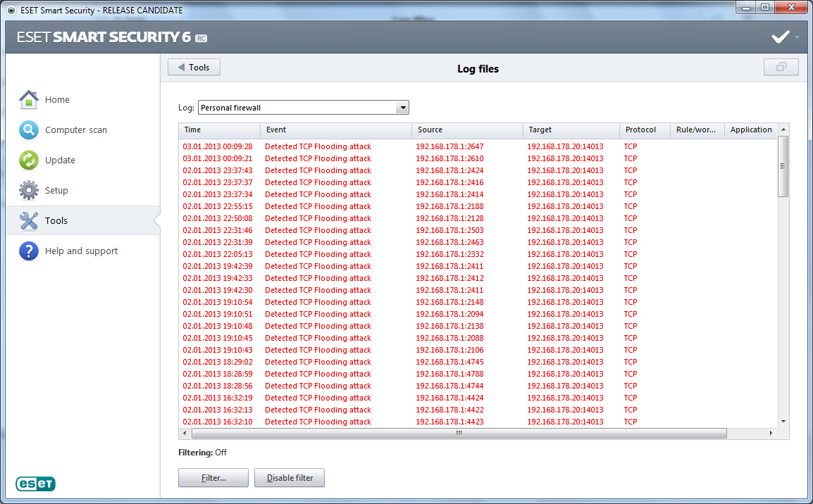Screen dimensions: 813x504
Task: Open Computer scan magnifier icon
Action: (28, 130)
